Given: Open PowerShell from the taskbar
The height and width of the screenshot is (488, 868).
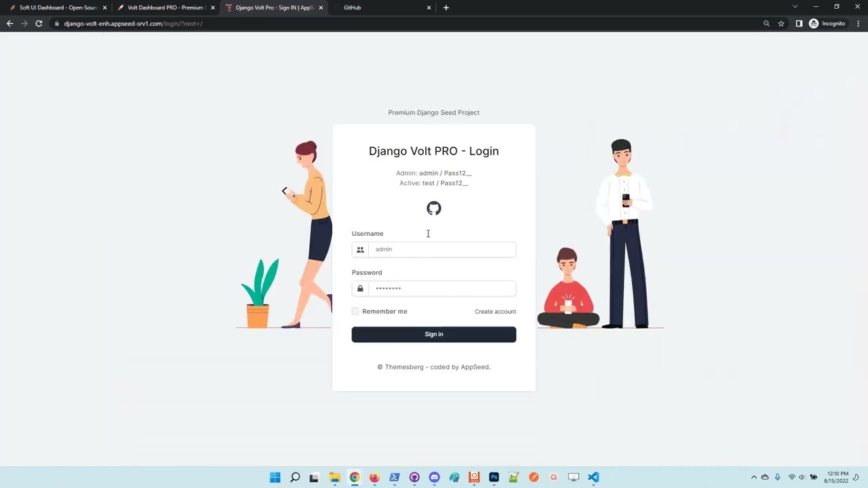Looking at the screenshot, I should pos(394,477).
